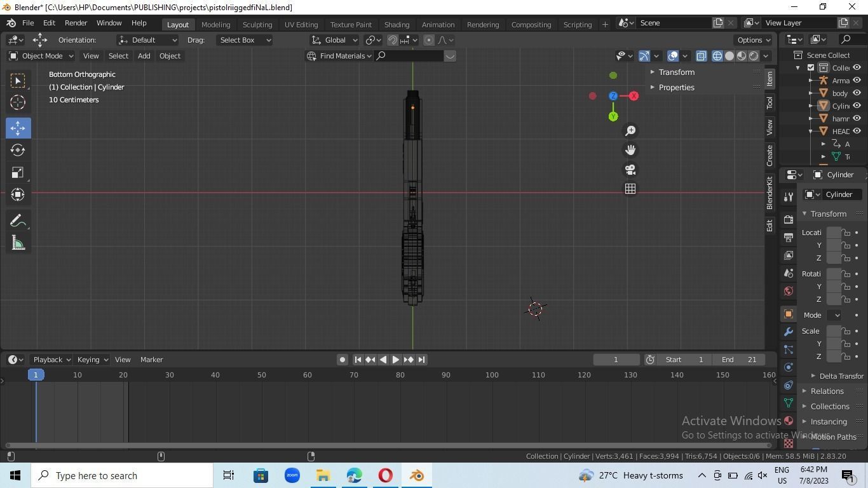
Task: Open the Object Data green mesh tab
Action: 789,403
